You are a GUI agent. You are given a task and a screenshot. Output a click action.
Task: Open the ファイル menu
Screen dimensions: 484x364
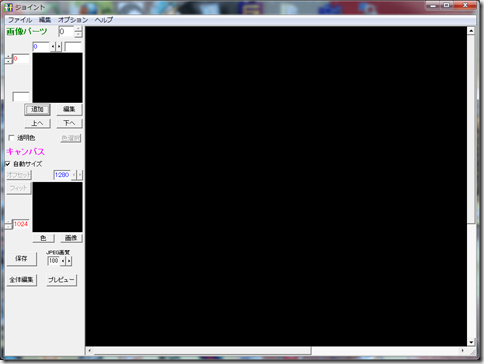pyautogui.click(x=20, y=20)
